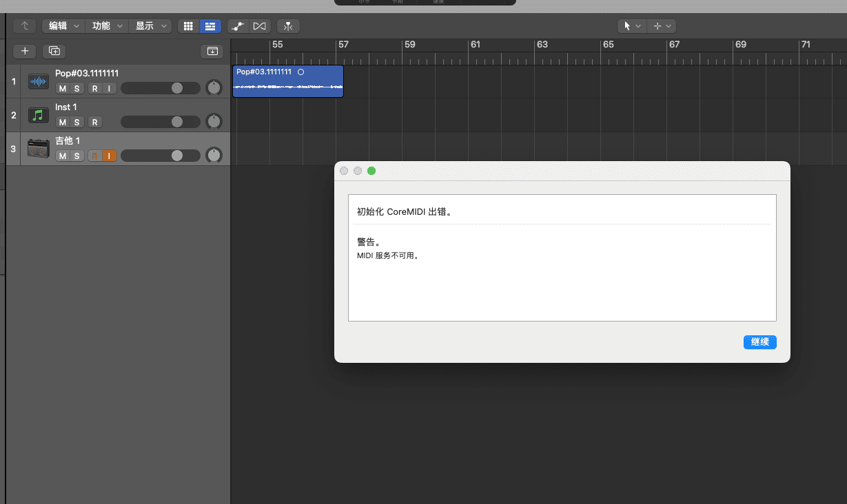
Task: Click green zoom button of error dialog
Action: [371, 171]
